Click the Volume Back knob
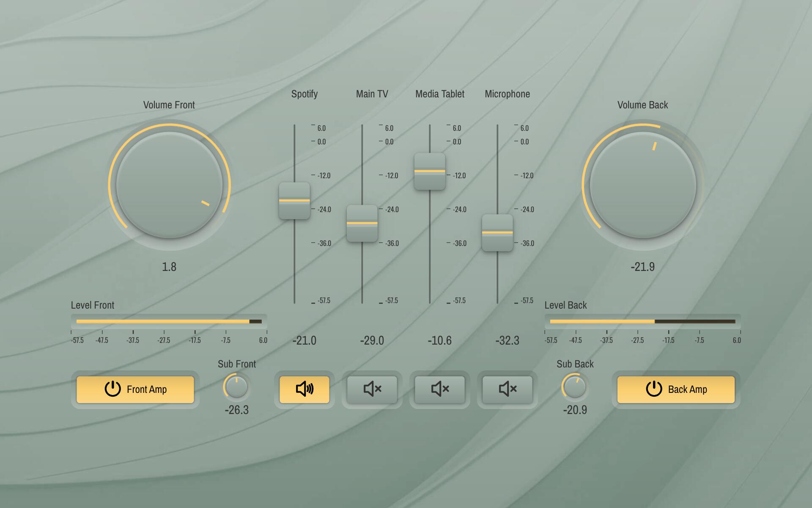 643,185
